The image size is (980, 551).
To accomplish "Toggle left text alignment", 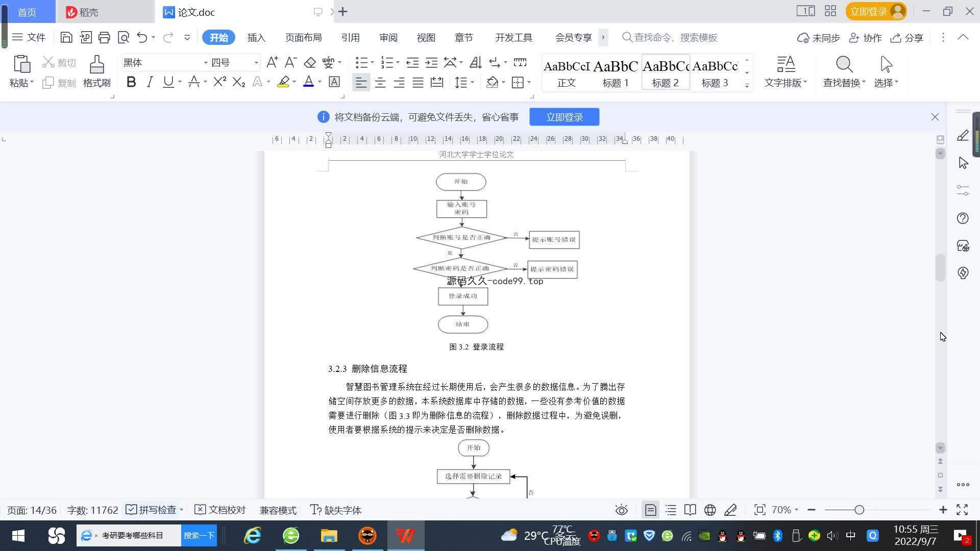I will coord(361,82).
